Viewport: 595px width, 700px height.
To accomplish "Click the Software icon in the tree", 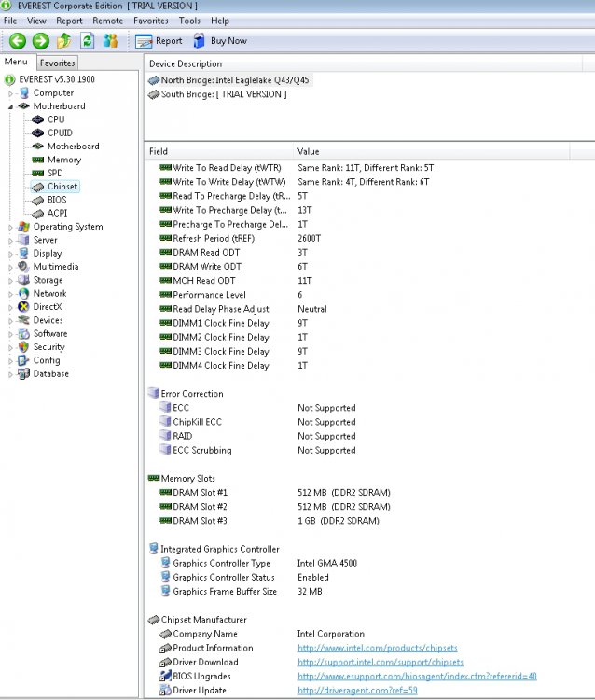I will [x=23, y=333].
